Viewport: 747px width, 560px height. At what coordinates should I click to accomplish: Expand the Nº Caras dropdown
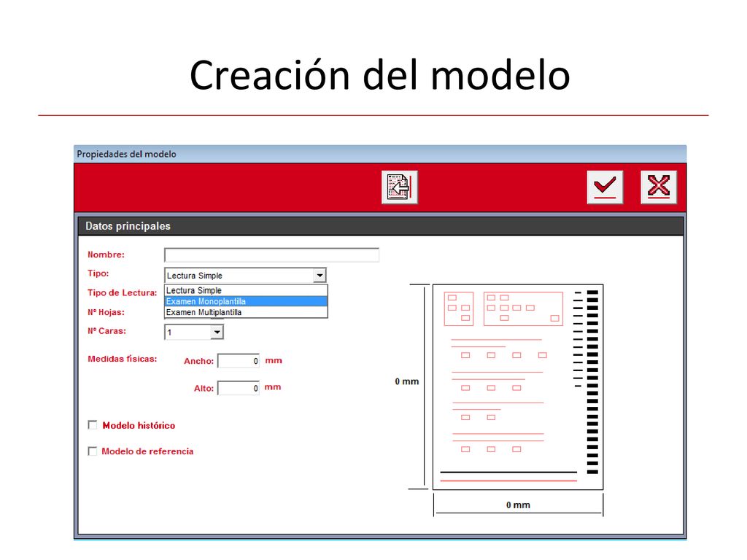[217, 332]
